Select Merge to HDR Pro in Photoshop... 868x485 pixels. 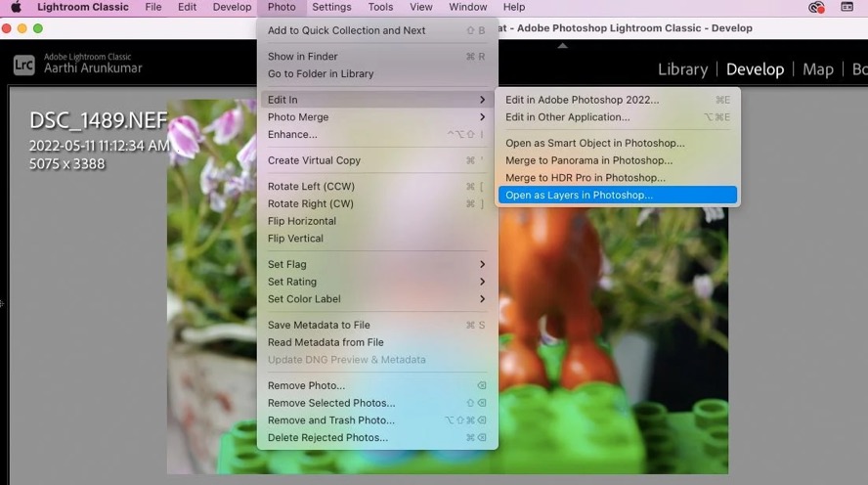pyautogui.click(x=617, y=177)
